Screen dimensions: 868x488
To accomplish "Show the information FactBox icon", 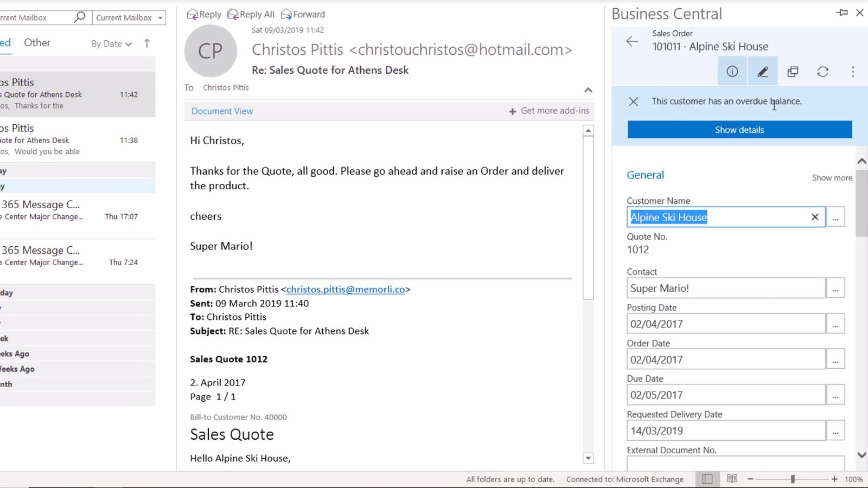I will (x=732, y=71).
